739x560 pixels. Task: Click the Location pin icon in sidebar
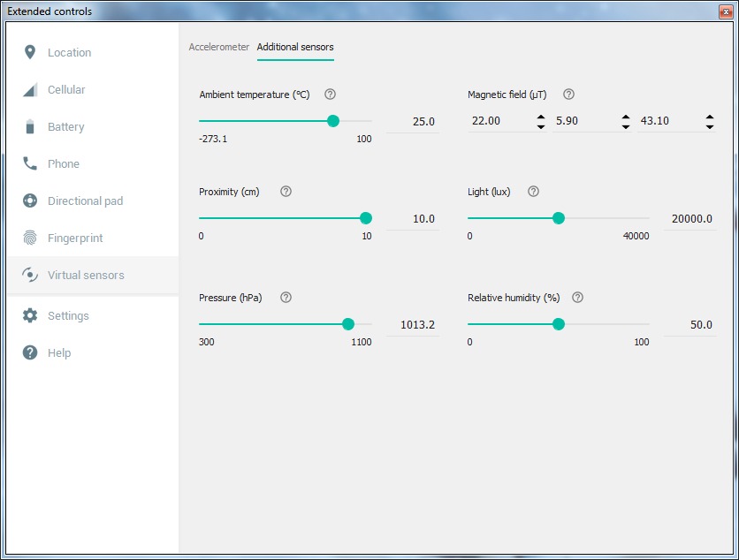pyautogui.click(x=30, y=52)
